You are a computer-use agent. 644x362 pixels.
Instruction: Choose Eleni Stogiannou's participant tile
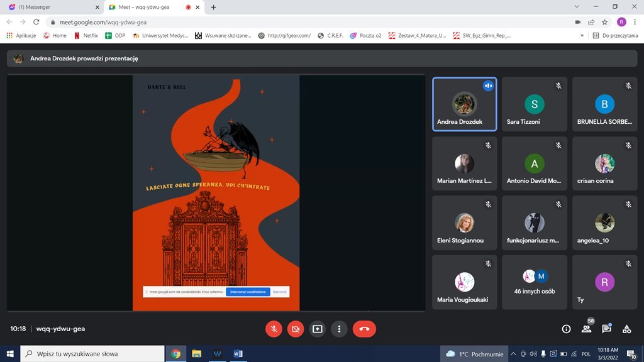click(465, 223)
